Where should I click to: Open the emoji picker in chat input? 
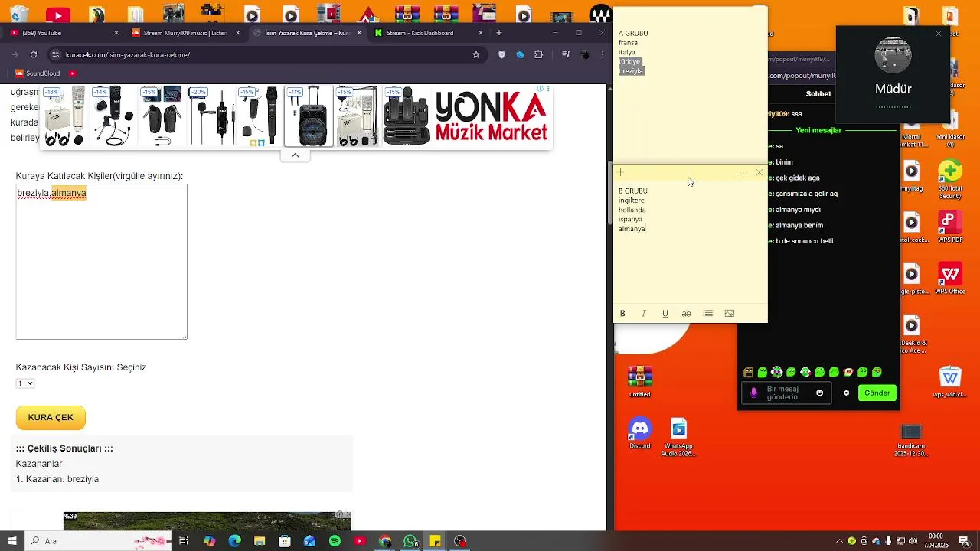(819, 393)
